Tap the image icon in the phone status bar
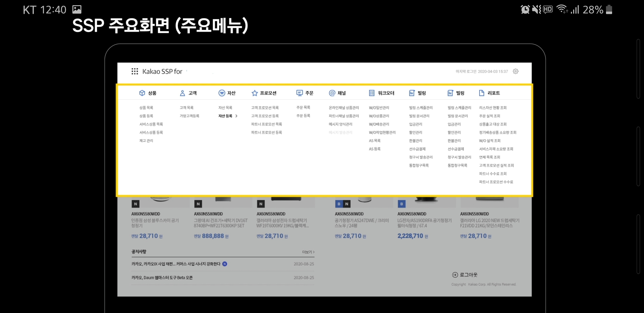This screenshot has height=313, width=644. point(77,10)
